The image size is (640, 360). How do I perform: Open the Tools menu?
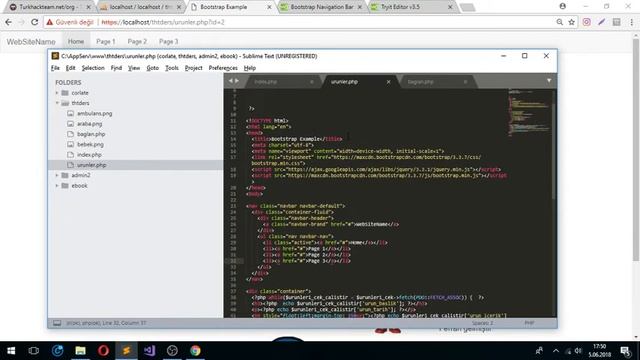(172, 68)
